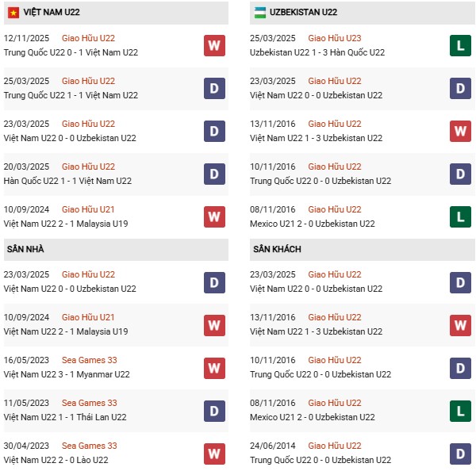Open Sea Games 33 link dated 16/05/2023
The width and height of the screenshot is (476, 471).
(89, 360)
